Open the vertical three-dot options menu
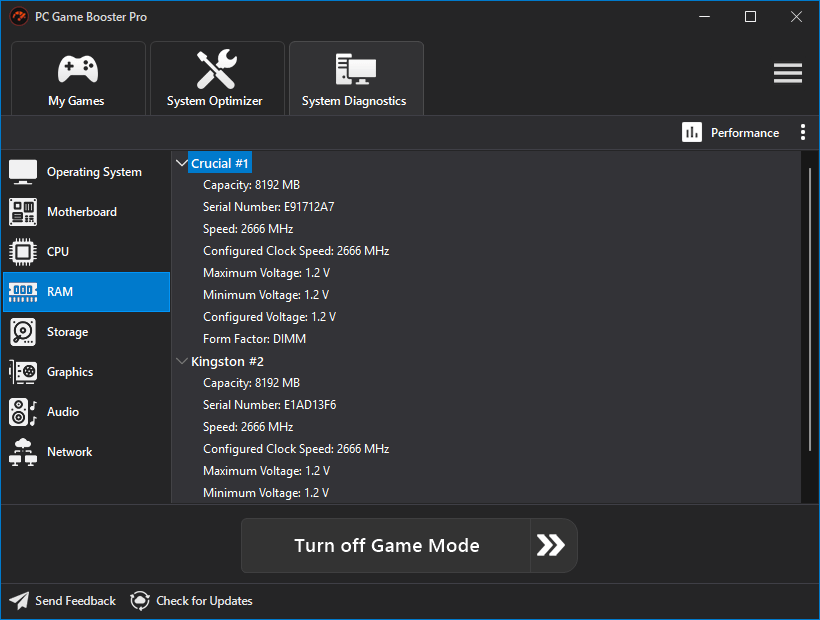Image resolution: width=820 pixels, height=620 pixels. (803, 132)
